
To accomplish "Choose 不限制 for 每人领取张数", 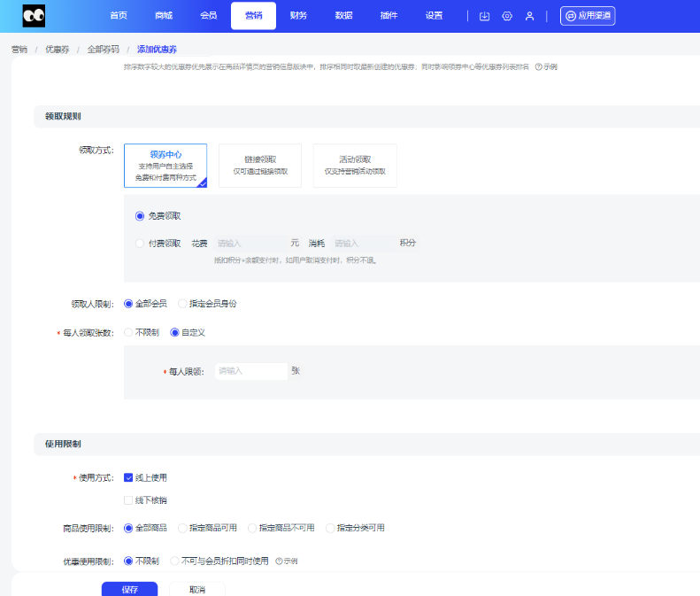I will pos(128,332).
